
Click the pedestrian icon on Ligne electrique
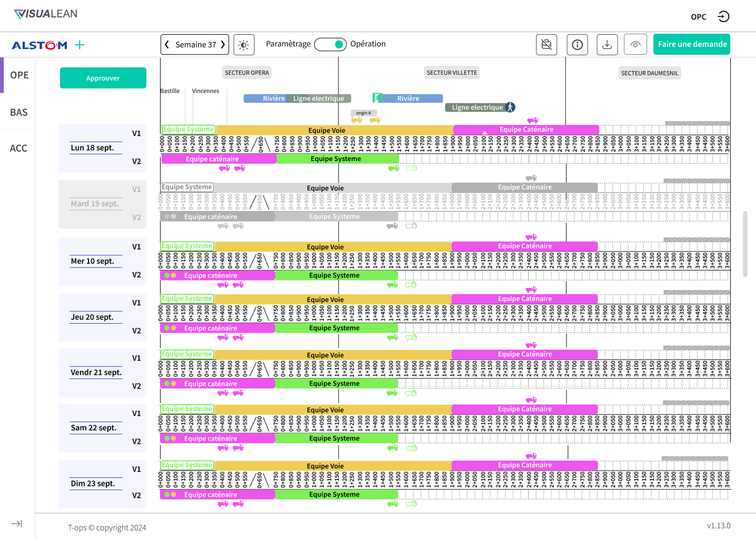tap(510, 107)
